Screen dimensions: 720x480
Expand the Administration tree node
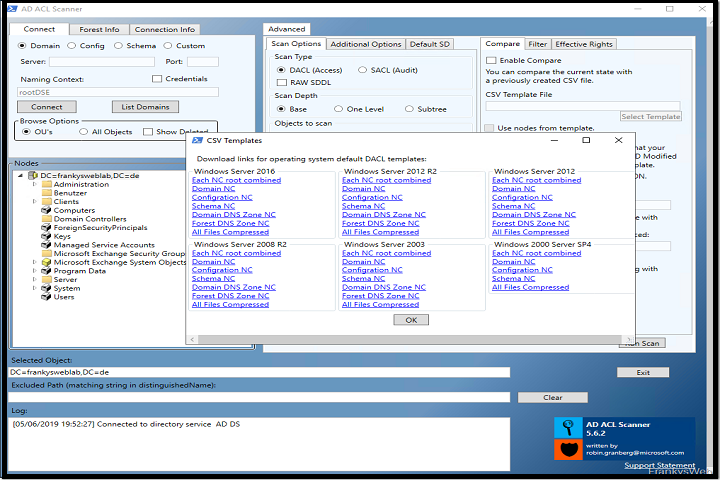point(34,184)
